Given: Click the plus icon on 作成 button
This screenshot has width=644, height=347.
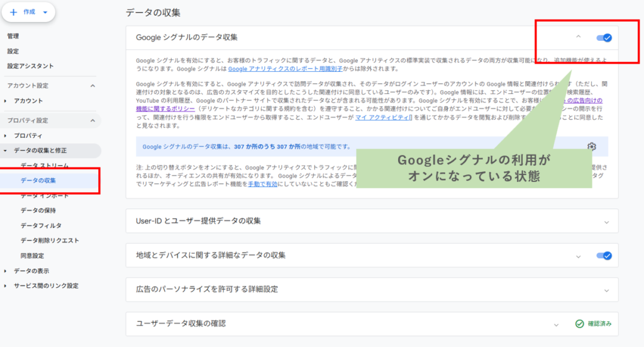Looking at the screenshot, I should click(14, 12).
